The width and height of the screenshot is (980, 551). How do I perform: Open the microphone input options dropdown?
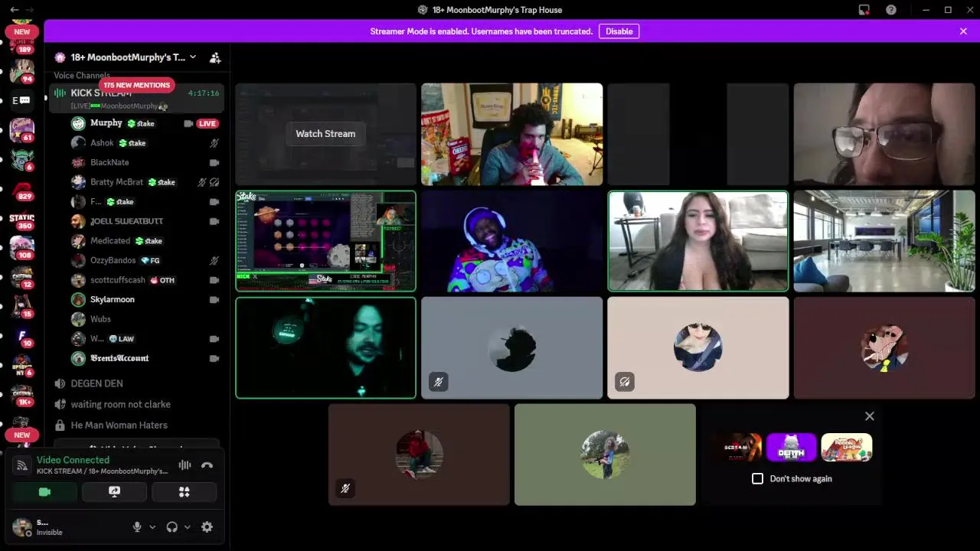coord(152,527)
